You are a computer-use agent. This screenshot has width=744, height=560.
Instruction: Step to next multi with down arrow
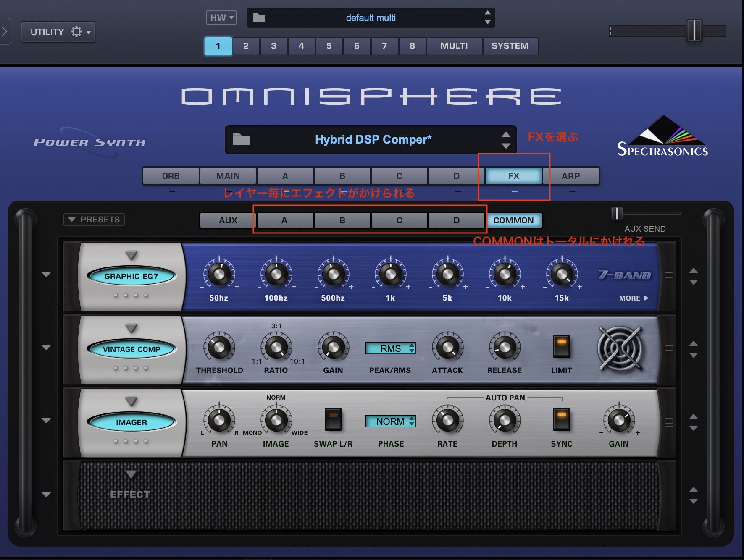click(x=488, y=22)
